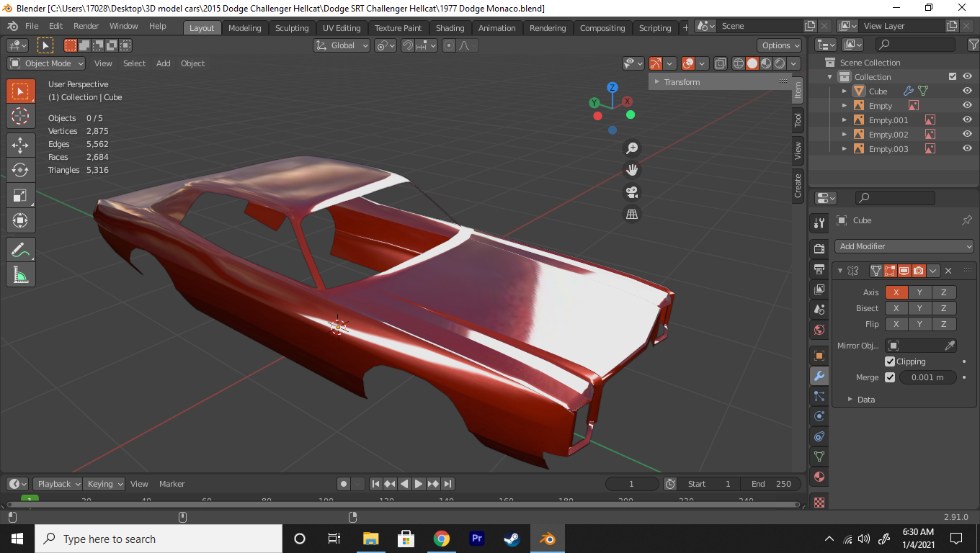Switch to the Sculpting workspace tab
Screen dimensions: 980x553
291,28
